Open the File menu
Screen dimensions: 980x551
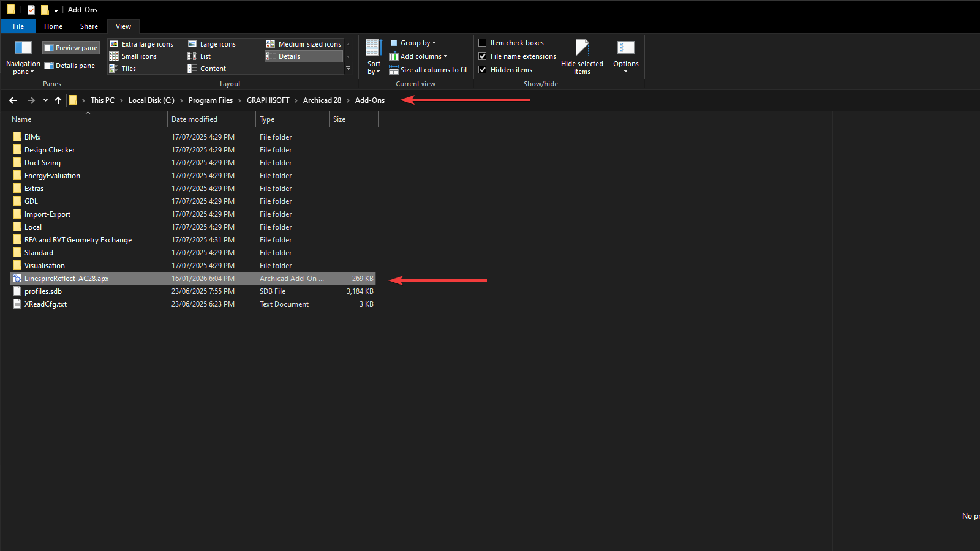(18, 26)
